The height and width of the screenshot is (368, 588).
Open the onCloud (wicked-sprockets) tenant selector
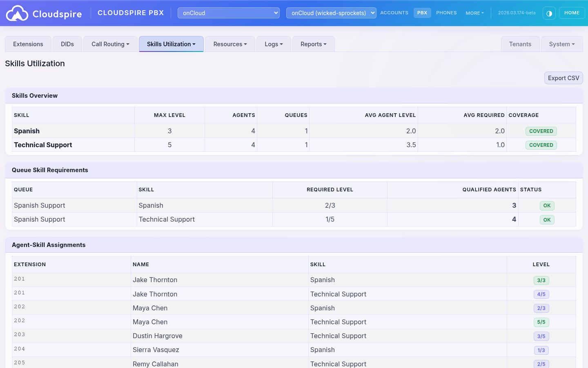[x=331, y=13]
